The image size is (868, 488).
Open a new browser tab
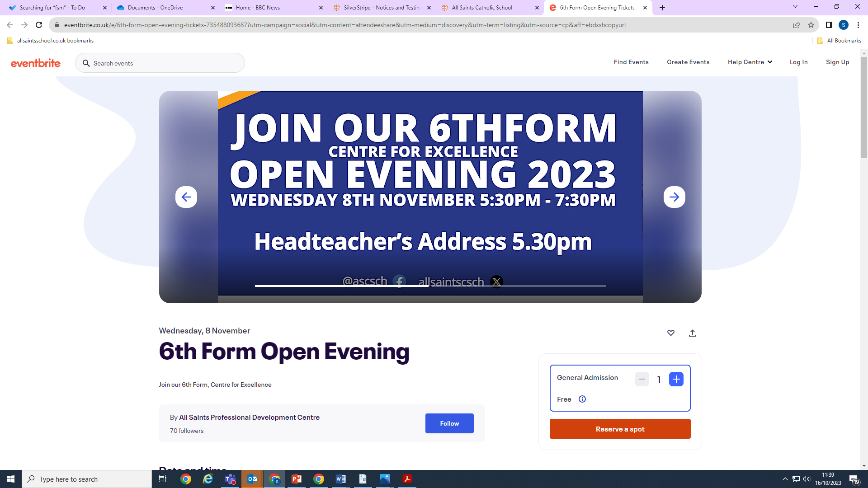[662, 8]
